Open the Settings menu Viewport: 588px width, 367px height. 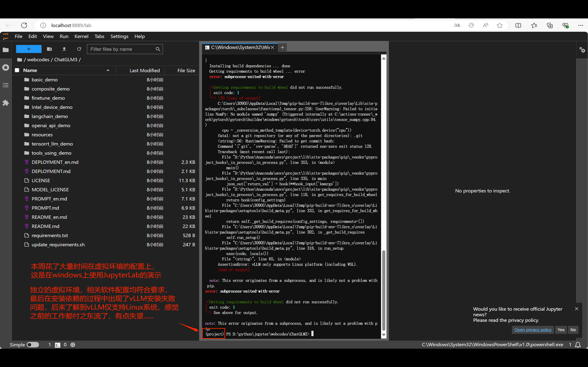pyautogui.click(x=119, y=36)
